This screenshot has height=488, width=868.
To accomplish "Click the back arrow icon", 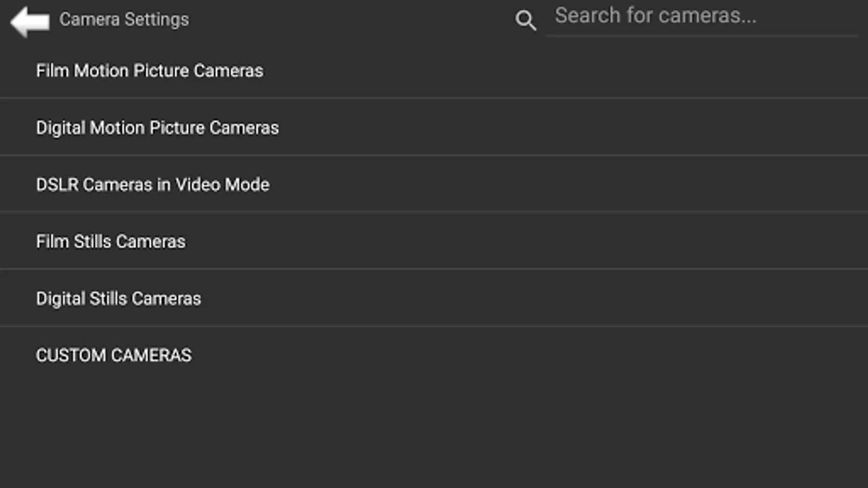I will (x=30, y=21).
